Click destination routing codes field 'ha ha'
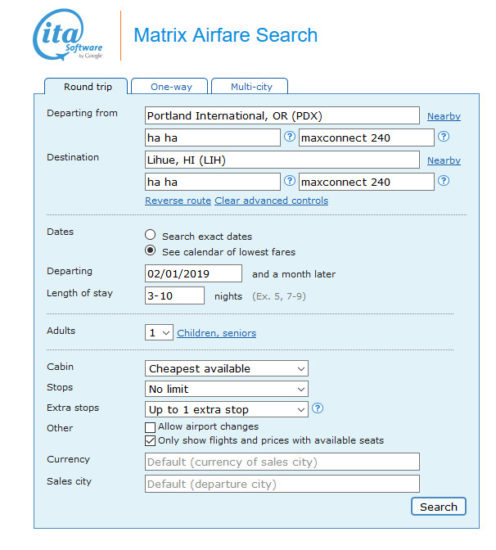496x550 pixels. click(x=213, y=182)
